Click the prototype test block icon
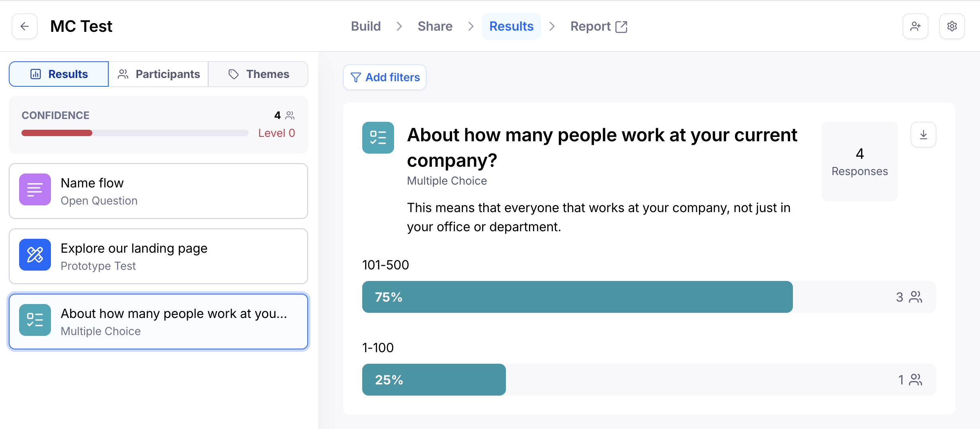Screen dimensions: 980x429 click(x=35, y=255)
